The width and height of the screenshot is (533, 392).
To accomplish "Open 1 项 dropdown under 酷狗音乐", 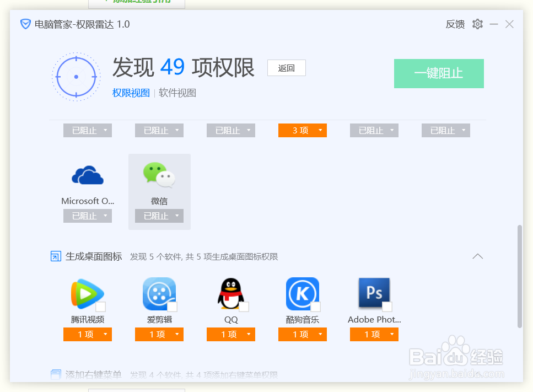I will pos(303,334).
